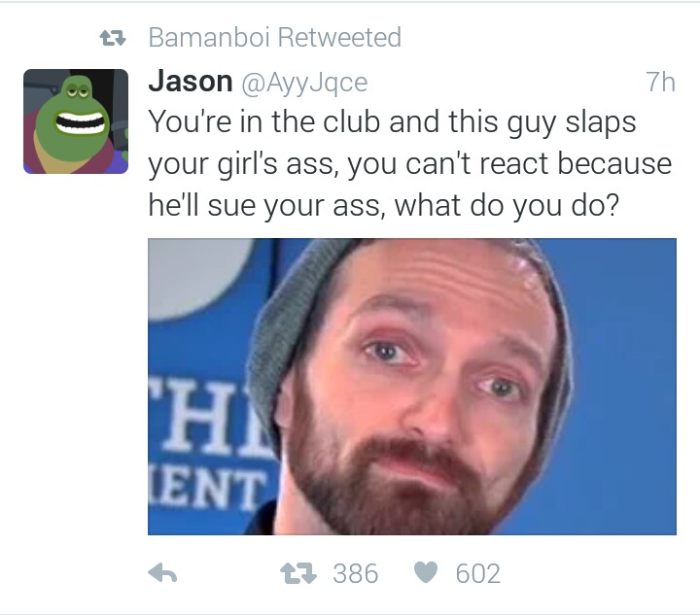Tap the question 'what do you do?'
The height and width of the screenshot is (615, 700).
pos(507,206)
